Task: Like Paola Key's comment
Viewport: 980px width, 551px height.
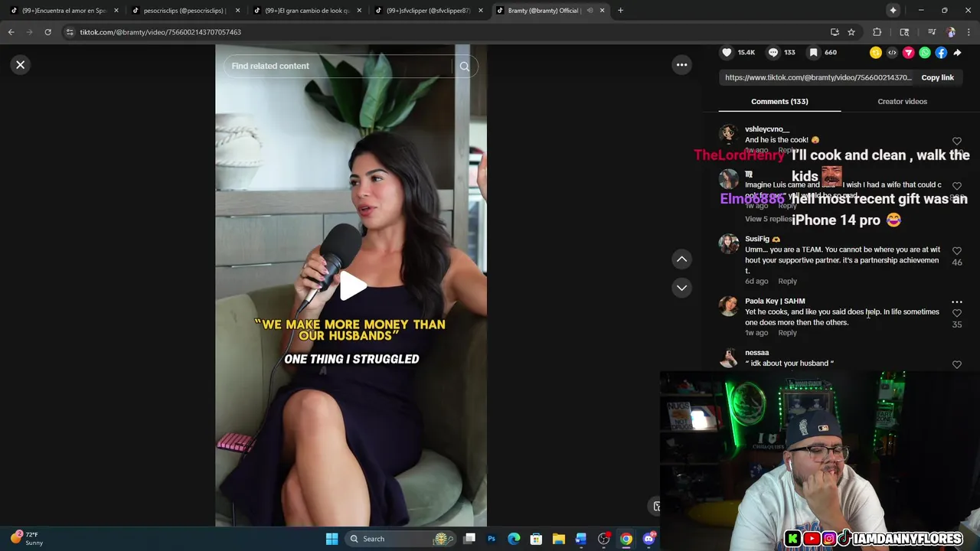Action: 957,313
